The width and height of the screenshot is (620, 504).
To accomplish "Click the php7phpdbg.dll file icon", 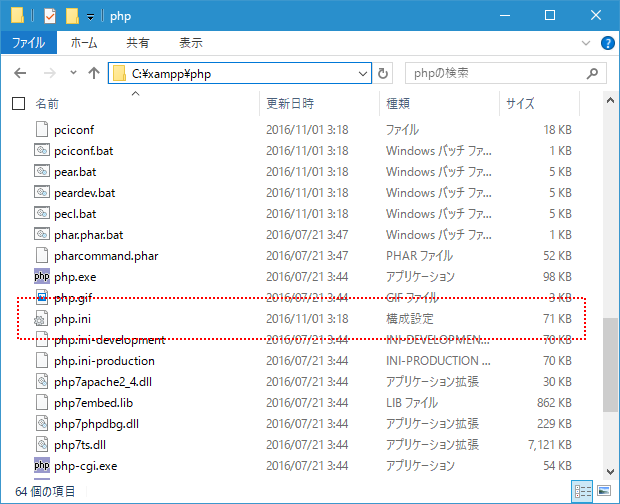I will [x=42, y=423].
